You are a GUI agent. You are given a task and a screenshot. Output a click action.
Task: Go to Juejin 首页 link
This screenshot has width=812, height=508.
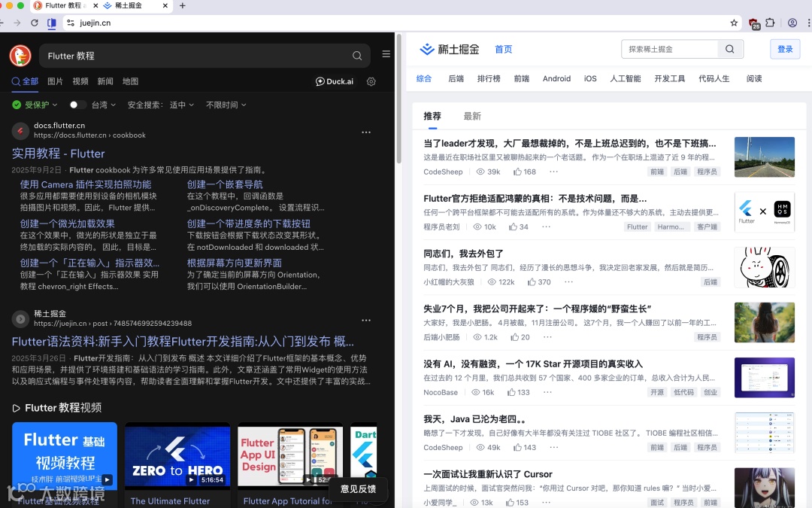(x=503, y=49)
